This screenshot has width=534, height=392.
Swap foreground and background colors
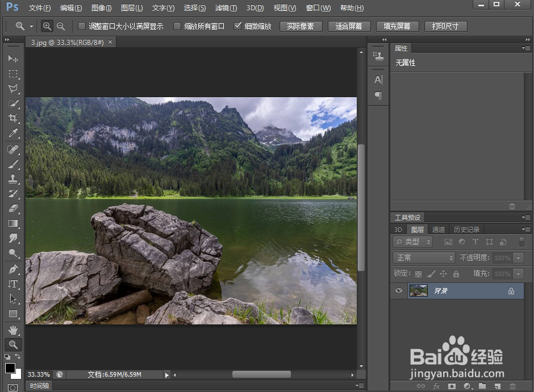18,356
